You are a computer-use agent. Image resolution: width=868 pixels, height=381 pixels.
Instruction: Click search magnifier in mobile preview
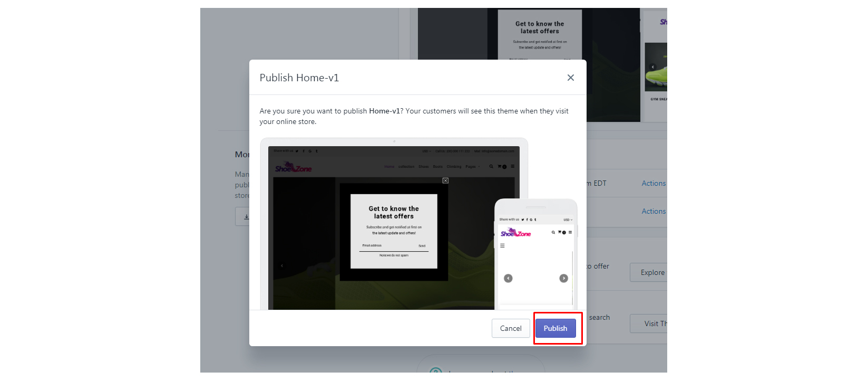(x=553, y=232)
